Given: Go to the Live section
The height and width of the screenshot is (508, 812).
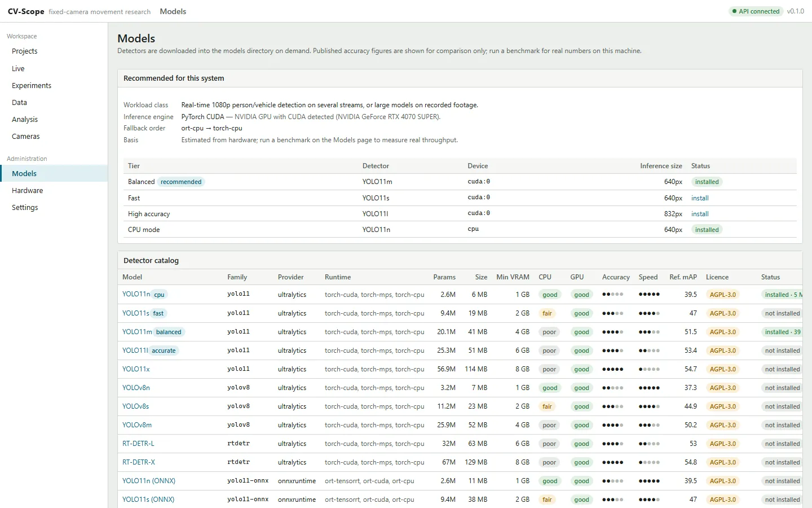Looking at the screenshot, I should pos(54,69).
